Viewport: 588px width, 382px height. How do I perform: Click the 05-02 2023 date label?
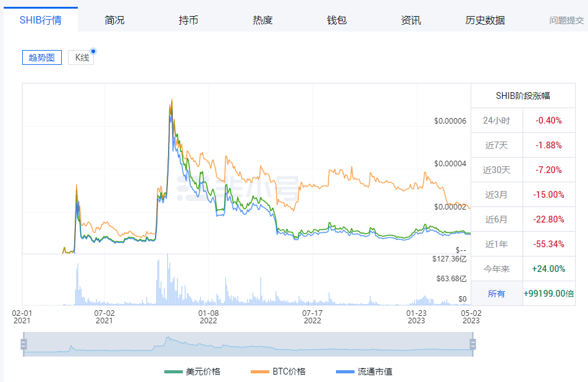(x=471, y=316)
